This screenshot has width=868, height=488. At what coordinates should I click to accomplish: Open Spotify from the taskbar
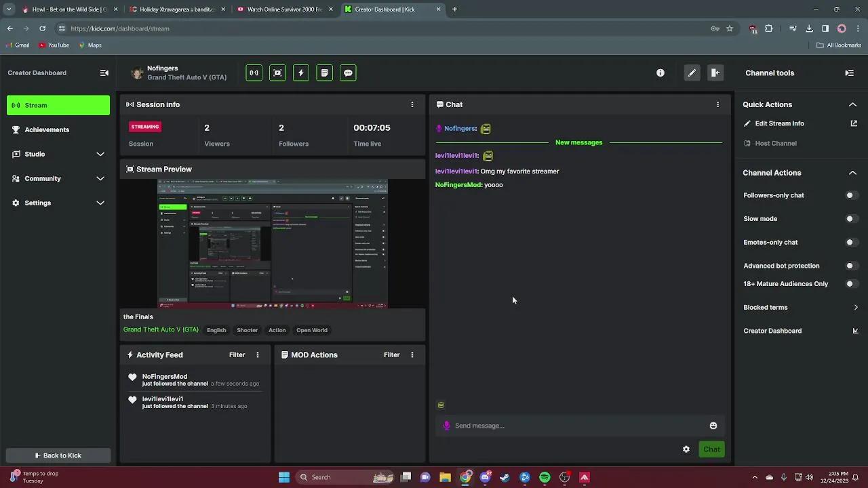pos(545,477)
